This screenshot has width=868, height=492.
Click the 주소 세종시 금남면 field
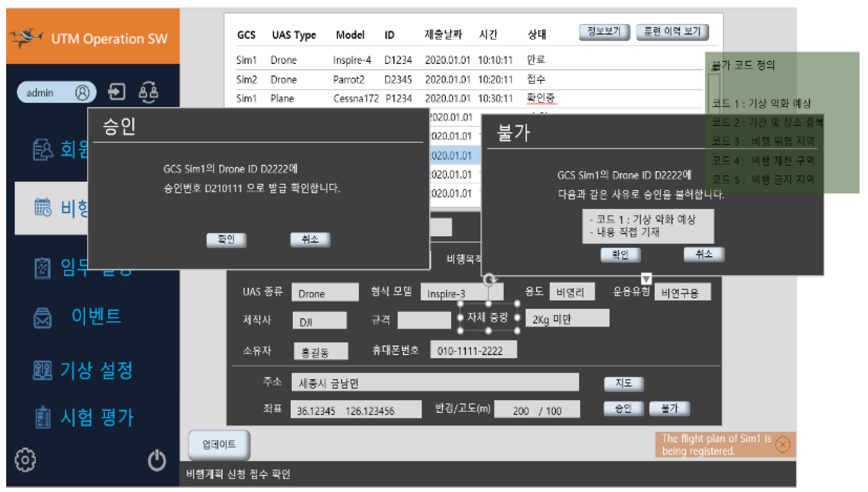coord(435,382)
